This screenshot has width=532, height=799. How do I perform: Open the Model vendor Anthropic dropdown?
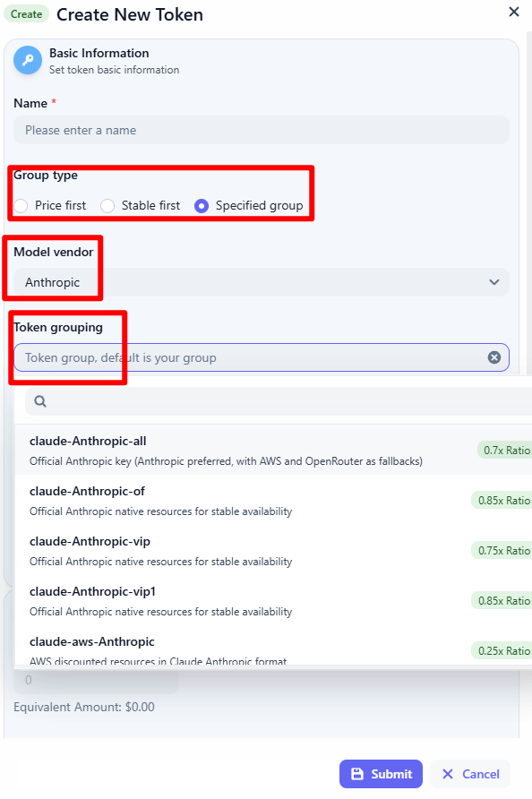point(261,282)
